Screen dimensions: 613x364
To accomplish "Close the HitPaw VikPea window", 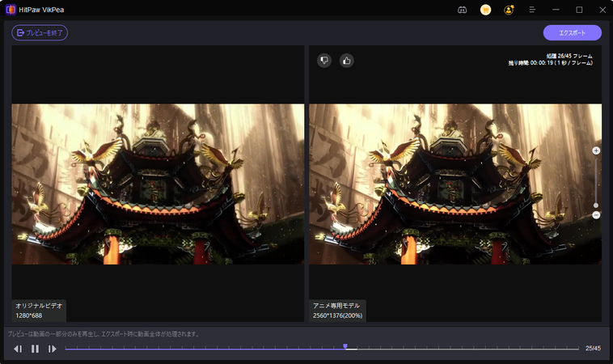I will coord(602,10).
